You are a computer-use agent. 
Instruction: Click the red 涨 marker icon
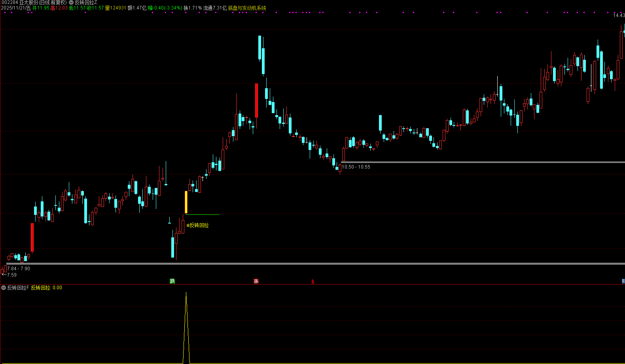click(256, 281)
